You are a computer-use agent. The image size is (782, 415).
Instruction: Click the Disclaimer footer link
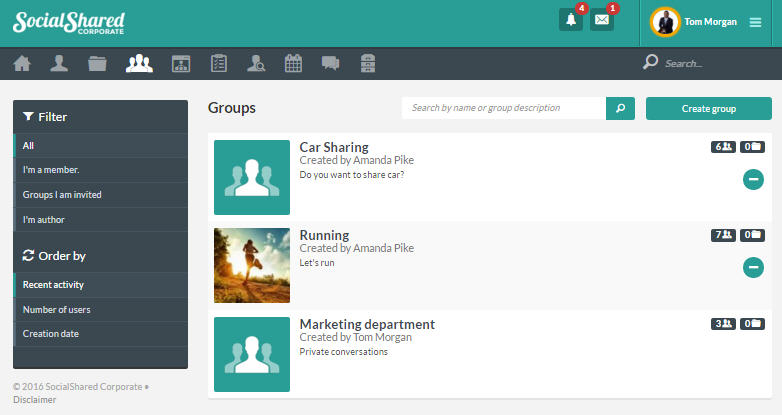coord(34,400)
